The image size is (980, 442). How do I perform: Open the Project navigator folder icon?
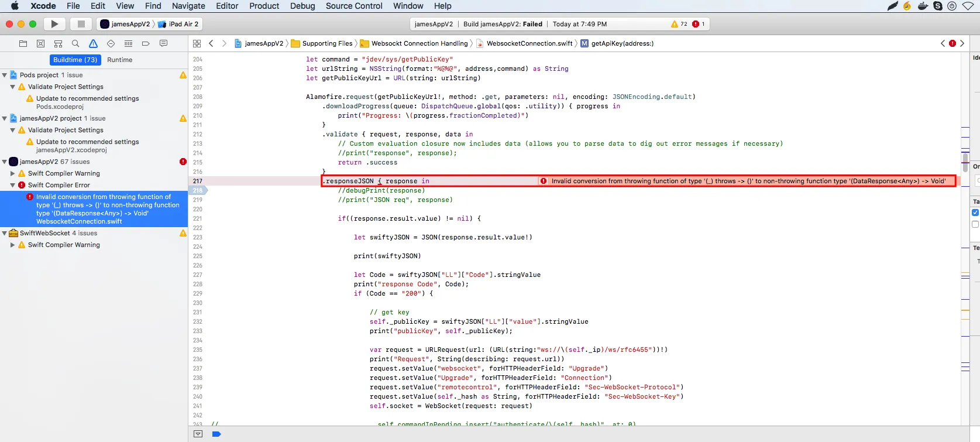point(23,43)
